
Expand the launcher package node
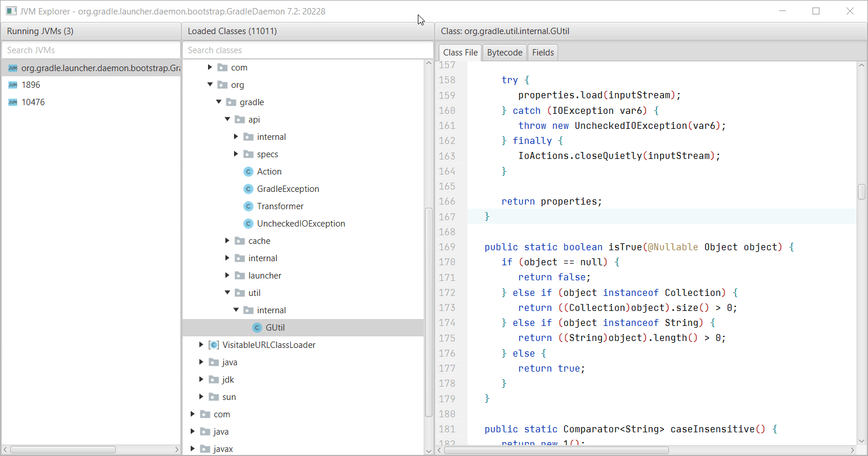click(x=228, y=276)
